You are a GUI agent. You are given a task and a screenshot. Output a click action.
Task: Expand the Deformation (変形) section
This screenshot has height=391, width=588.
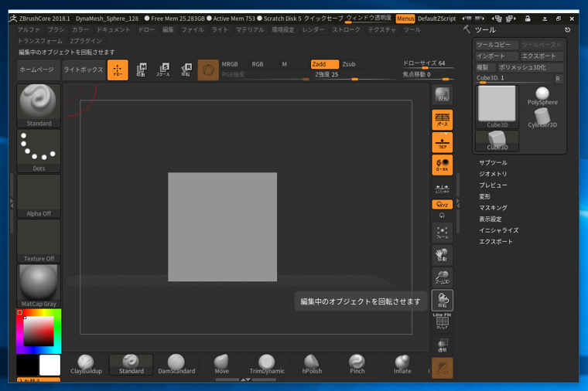tap(484, 196)
